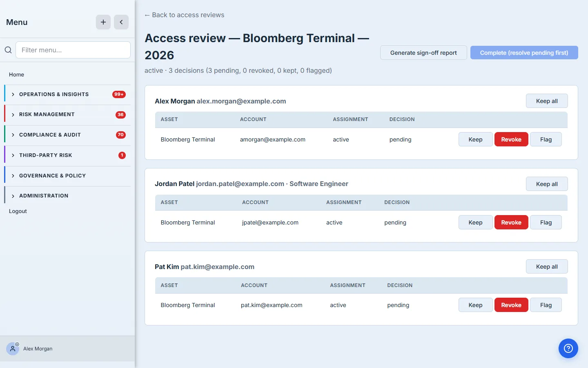Screen dimensions: 588x368
Task: Go back to access reviews
Action: point(184,15)
